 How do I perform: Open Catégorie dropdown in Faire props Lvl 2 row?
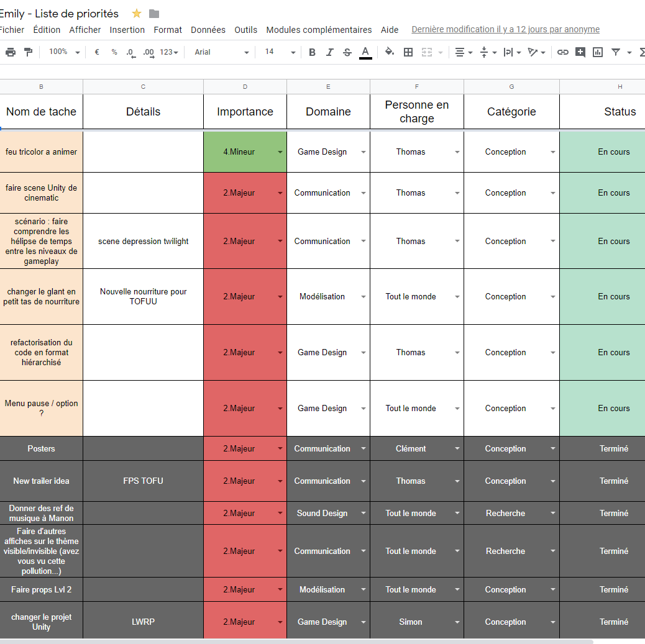pos(553,590)
